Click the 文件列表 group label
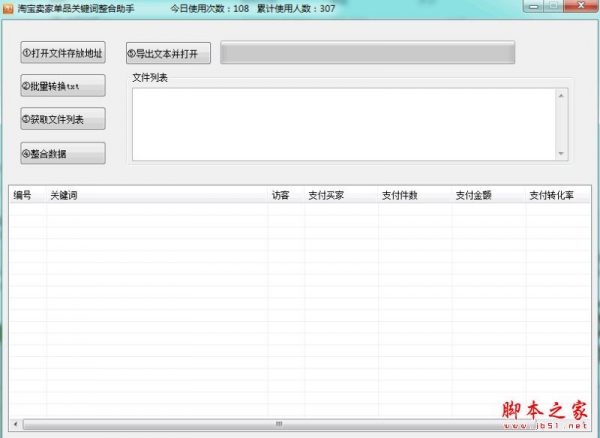This screenshot has width=600, height=438. [150, 78]
